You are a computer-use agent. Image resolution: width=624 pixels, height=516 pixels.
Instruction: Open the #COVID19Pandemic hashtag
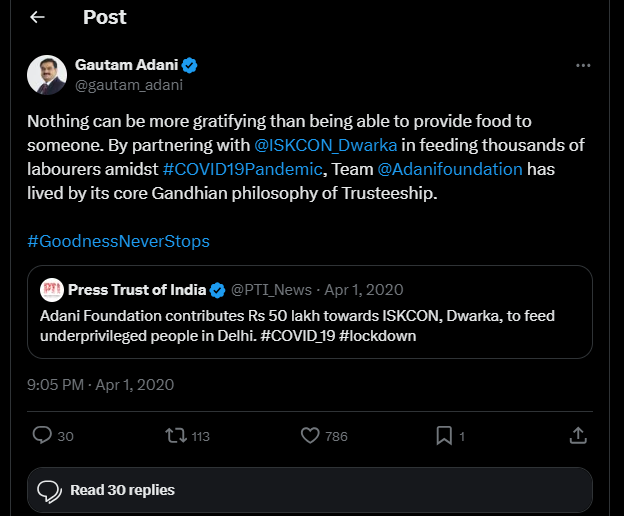241,169
